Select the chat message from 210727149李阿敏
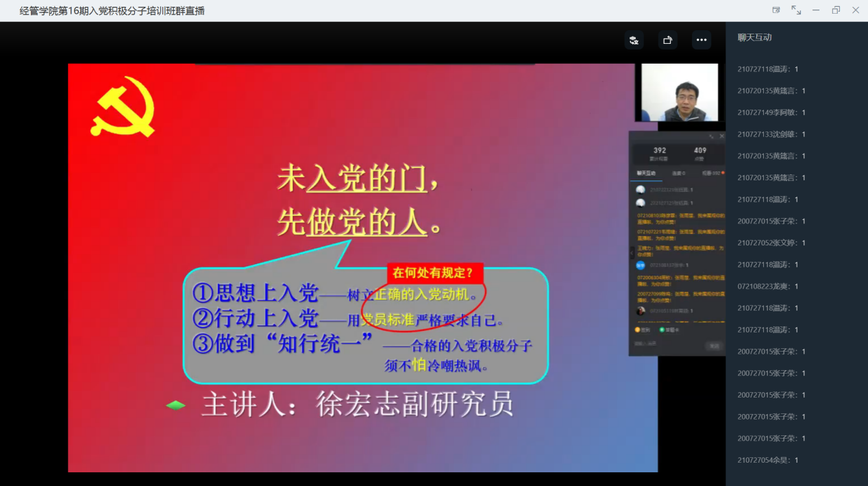This screenshot has height=486, width=868. (x=771, y=112)
